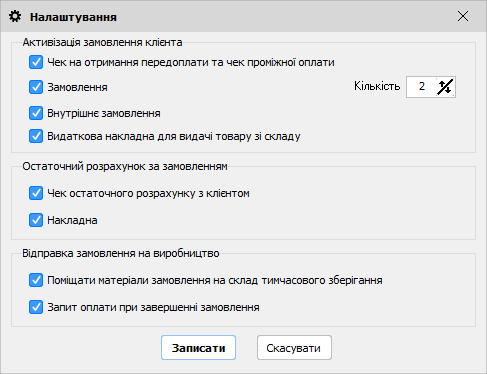This screenshot has width=487, height=374.
Task: Click 'Остаточний розрахунок за замовленням' group heading
Action: point(125,166)
